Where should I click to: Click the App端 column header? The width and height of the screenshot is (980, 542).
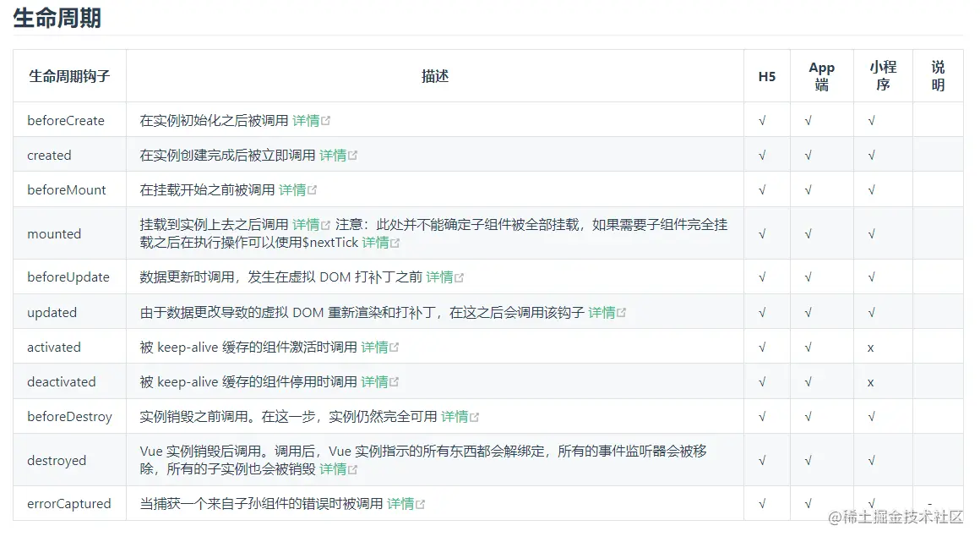tap(822, 76)
